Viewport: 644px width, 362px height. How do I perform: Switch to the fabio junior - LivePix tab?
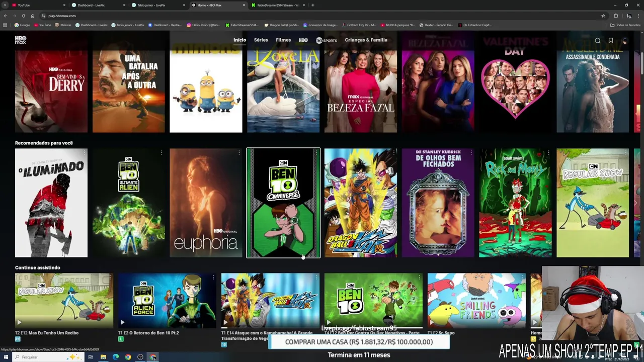click(158, 5)
